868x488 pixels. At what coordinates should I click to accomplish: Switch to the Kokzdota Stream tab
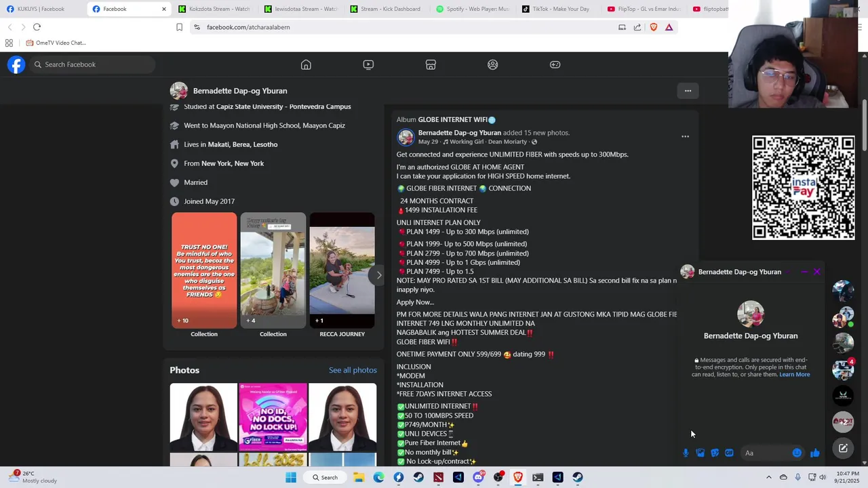(214, 9)
